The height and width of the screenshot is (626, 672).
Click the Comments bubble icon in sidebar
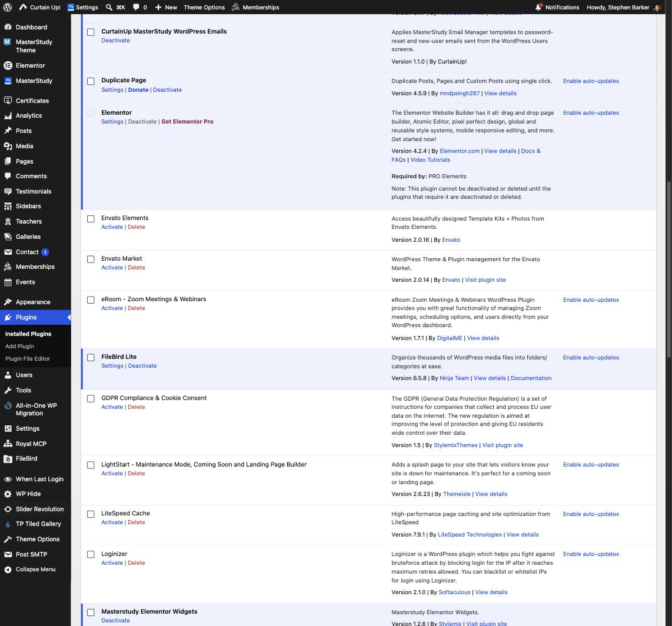(x=8, y=176)
